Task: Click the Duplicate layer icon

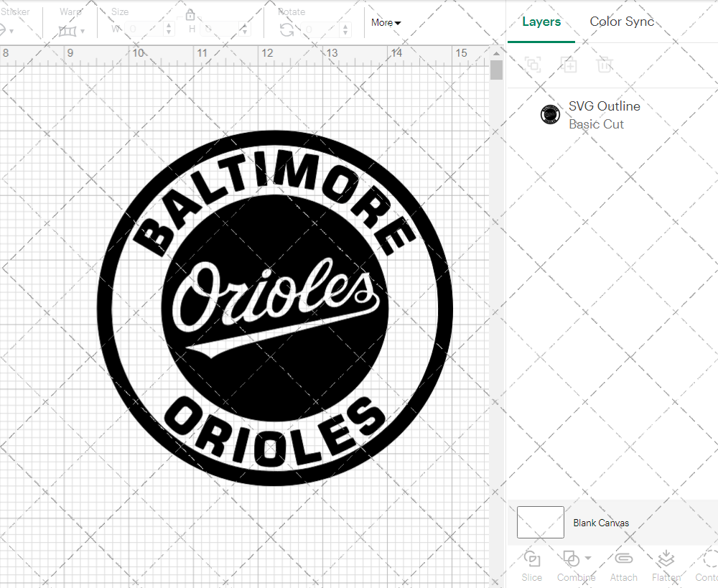Action: pos(569,65)
